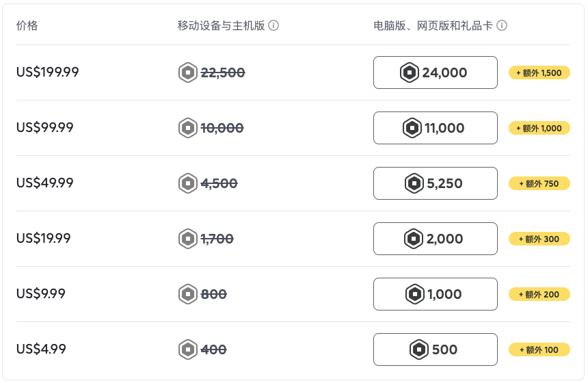Click the US$199.99 price label
The height and width of the screenshot is (383, 588).
tap(48, 72)
